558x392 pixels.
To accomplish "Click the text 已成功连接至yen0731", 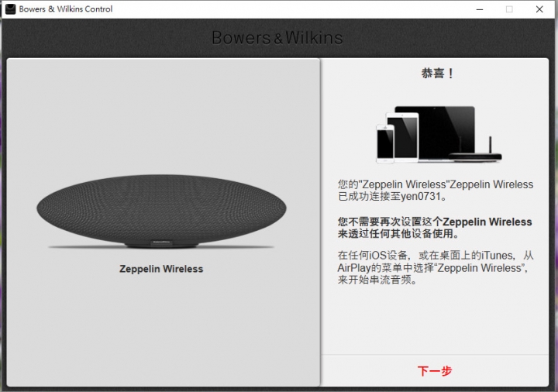I will pyautogui.click(x=392, y=196).
